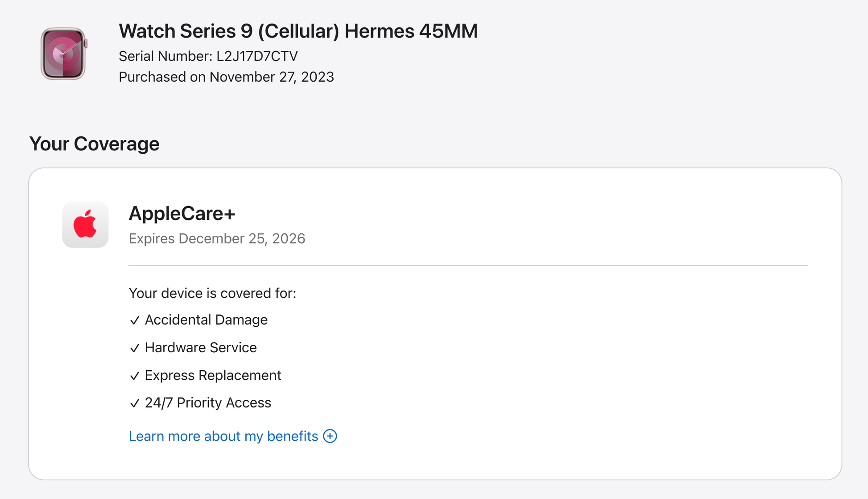Click the Your device is covered for label
Viewport: 868px width, 499px height.
pos(212,293)
